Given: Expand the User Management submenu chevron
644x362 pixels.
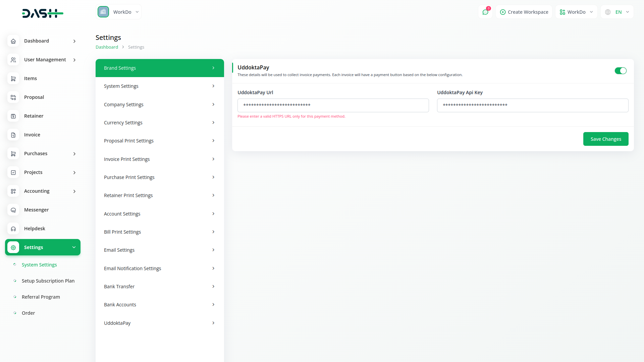Looking at the screenshot, I should tap(74, 60).
